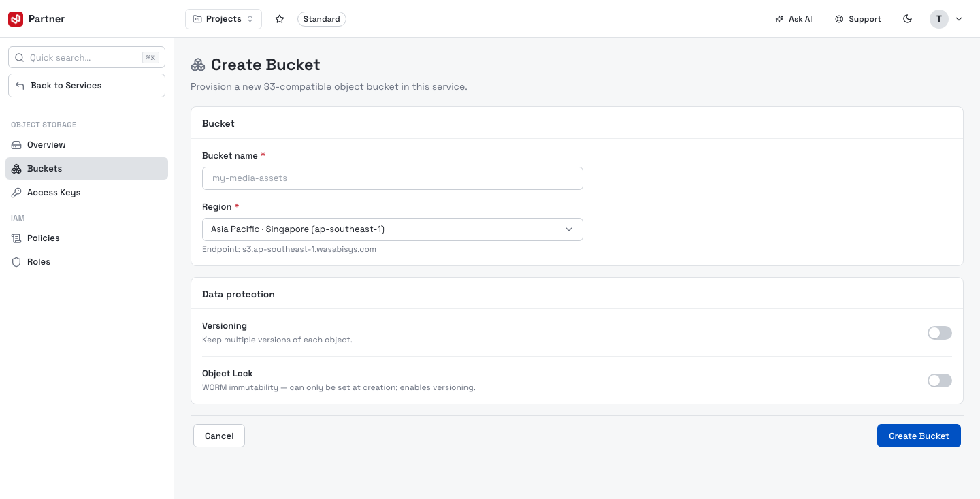Click the WORM immutability description text

pyautogui.click(x=339, y=387)
